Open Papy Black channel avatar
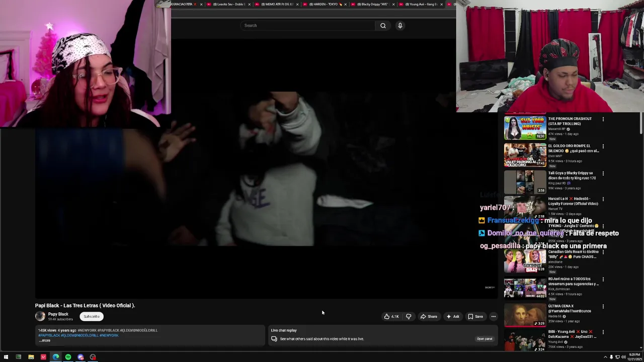The image size is (644, 362). point(40,316)
